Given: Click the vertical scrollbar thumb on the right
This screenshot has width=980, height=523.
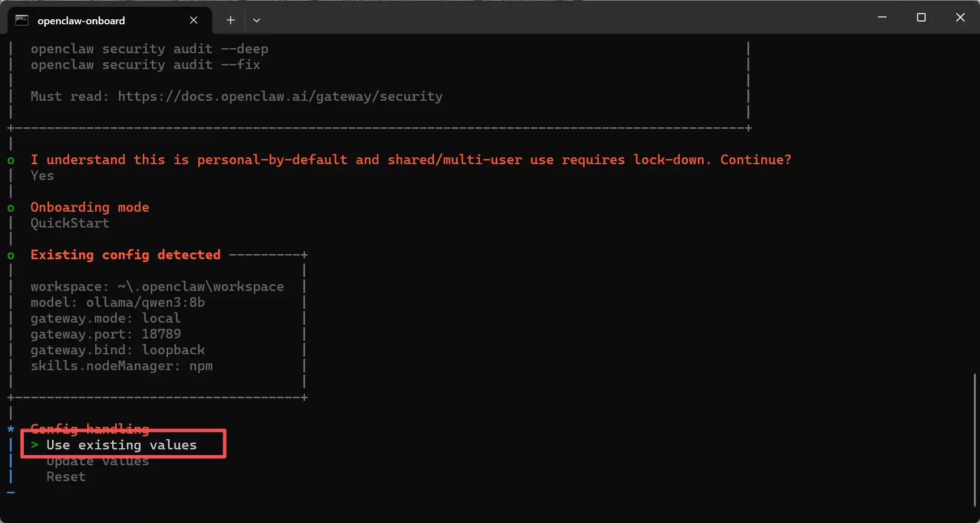Looking at the screenshot, I should point(974,439).
